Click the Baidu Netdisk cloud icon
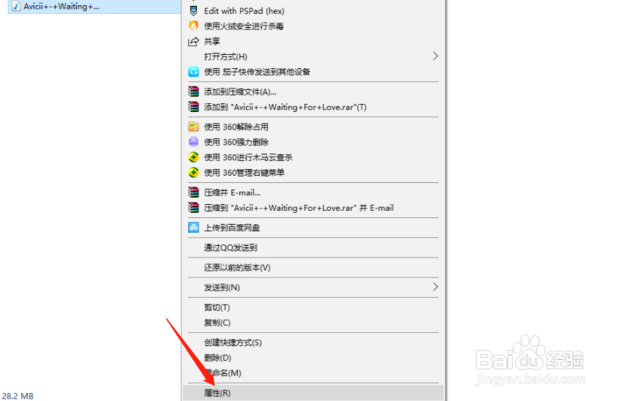Image resolution: width=620 pixels, height=401 pixels. (193, 227)
